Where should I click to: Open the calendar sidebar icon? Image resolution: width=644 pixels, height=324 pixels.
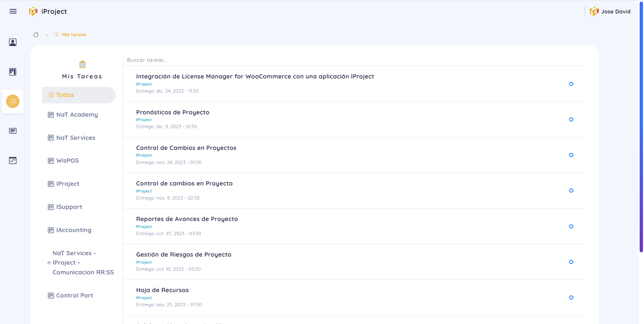13,160
